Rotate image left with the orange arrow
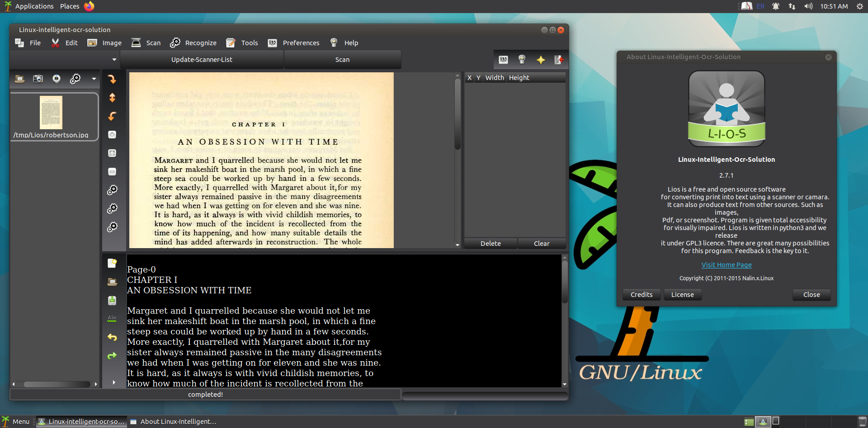 click(112, 116)
